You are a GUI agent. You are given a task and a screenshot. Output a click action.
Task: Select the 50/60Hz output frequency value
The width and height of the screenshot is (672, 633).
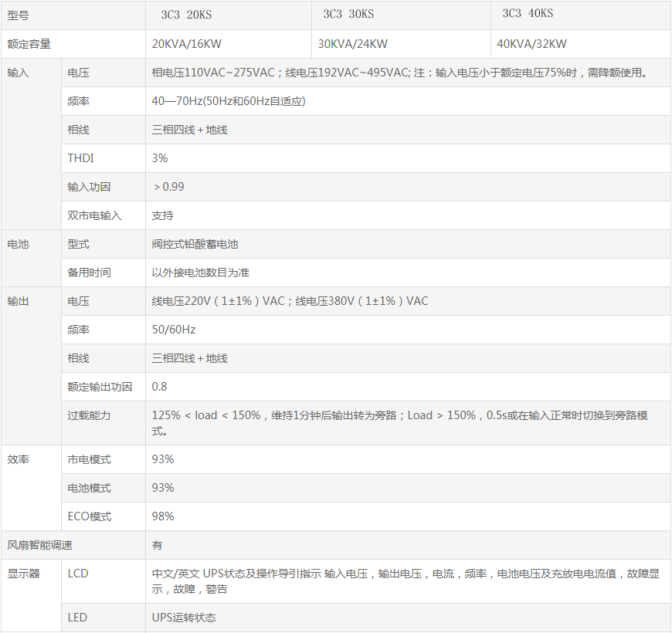[x=174, y=330]
